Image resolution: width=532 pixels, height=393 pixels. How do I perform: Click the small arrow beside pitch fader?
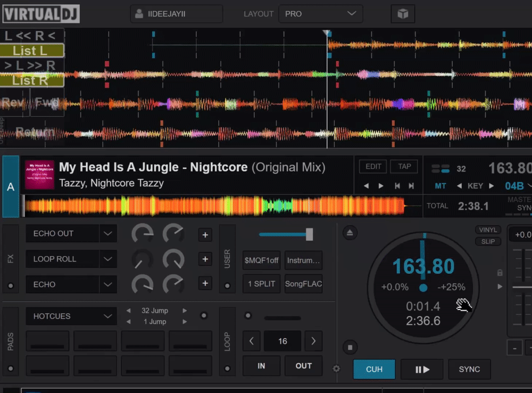(x=500, y=286)
